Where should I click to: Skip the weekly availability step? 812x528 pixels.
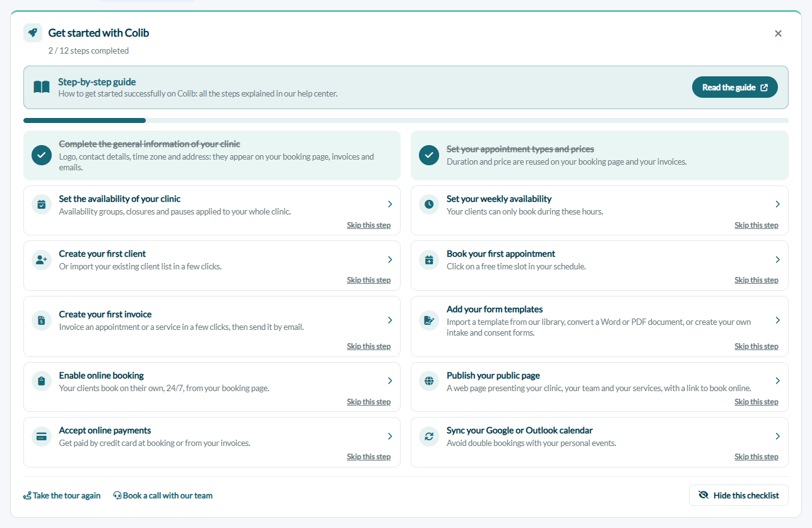(756, 225)
